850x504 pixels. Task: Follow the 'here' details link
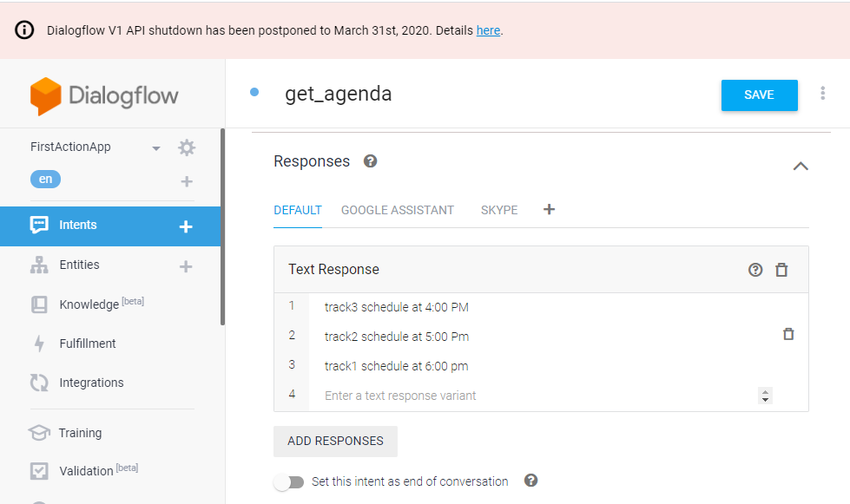pos(488,30)
